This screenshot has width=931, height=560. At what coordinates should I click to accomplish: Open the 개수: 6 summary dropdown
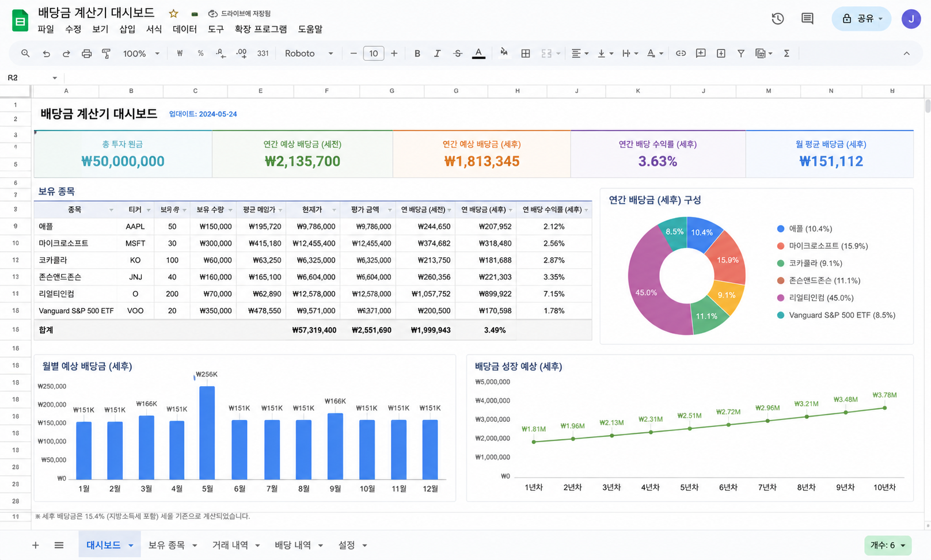tap(888, 545)
